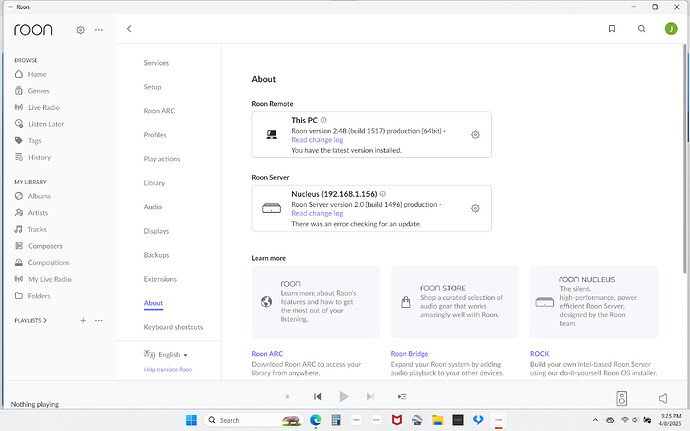Open the English language dropdown
This screenshot has width=690, height=431.
[x=165, y=354]
